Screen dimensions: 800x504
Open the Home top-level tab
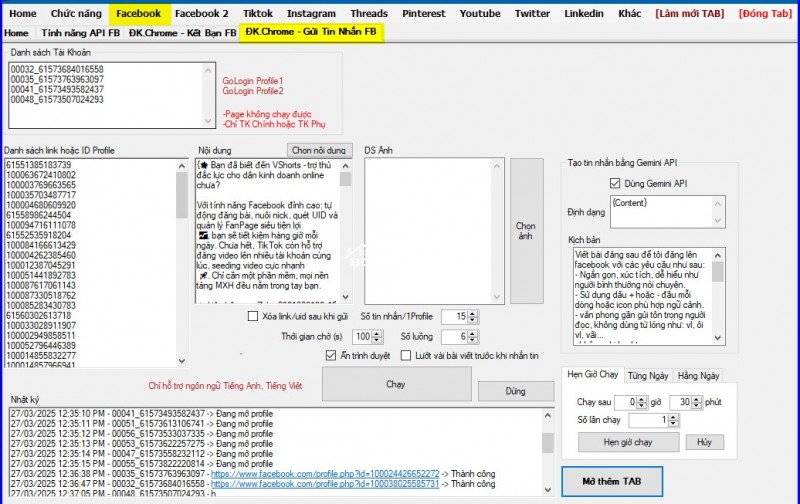(x=22, y=14)
